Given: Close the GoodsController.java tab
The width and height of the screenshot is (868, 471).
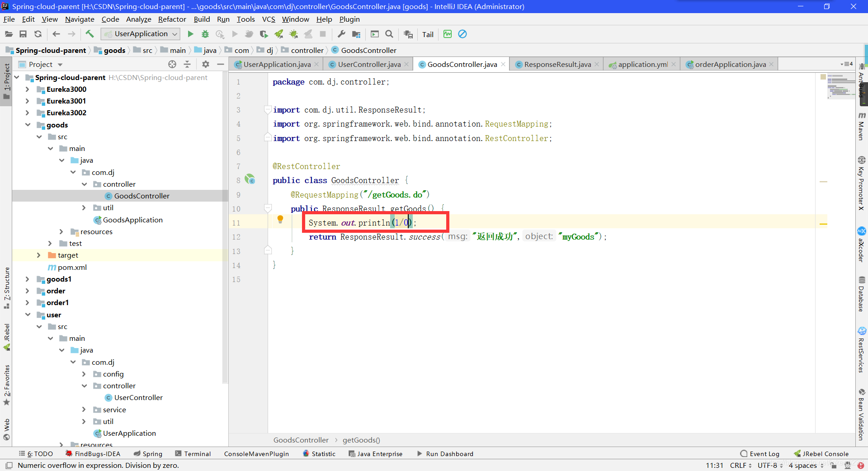Looking at the screenshot, I should [x=503, y=64].
